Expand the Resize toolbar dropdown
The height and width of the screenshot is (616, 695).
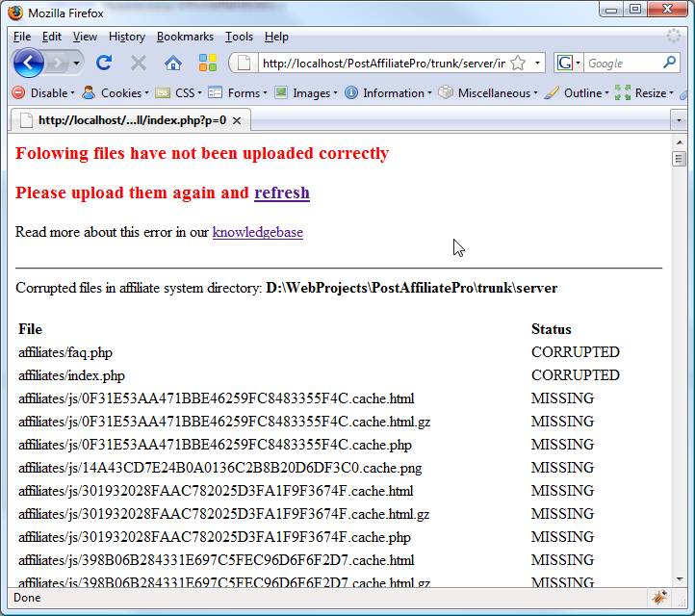pyautogui.click(x=672, y=93)
